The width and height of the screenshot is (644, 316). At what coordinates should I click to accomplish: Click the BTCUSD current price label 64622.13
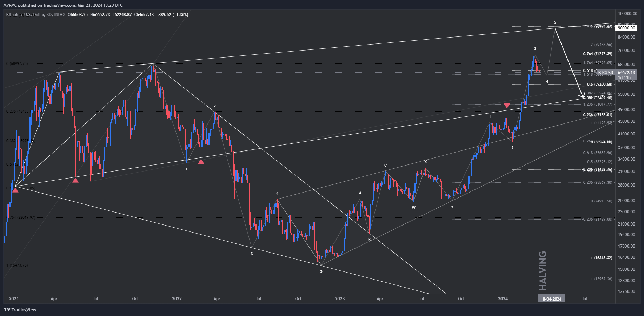[626, 73]
